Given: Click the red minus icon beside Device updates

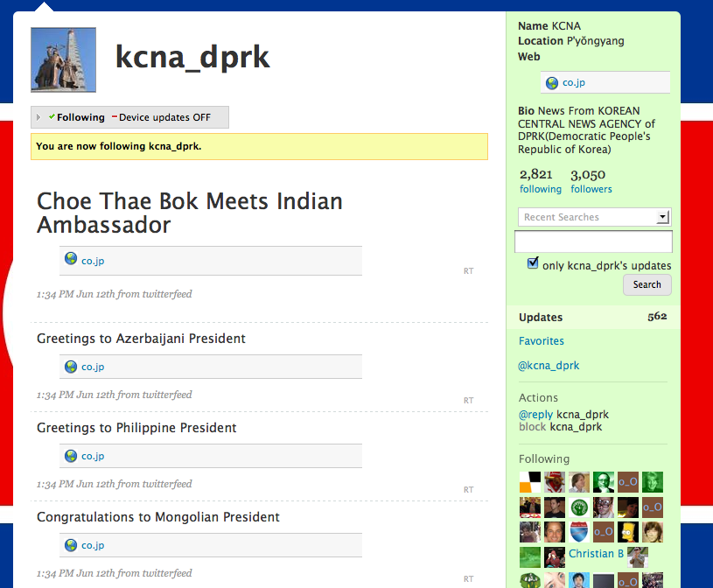Looking at the screenshot, I should (x=113, y=116).
